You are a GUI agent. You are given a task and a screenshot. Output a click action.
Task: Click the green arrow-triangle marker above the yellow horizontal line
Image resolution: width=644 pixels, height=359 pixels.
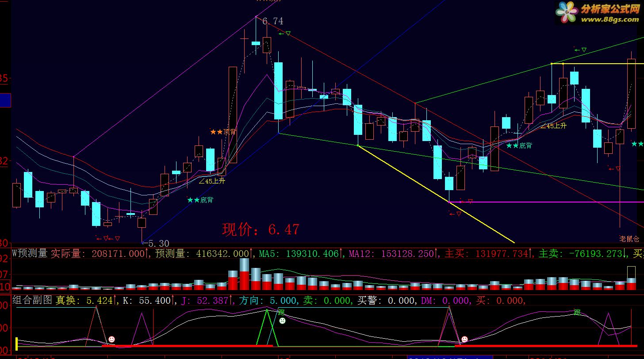(580, 50)
